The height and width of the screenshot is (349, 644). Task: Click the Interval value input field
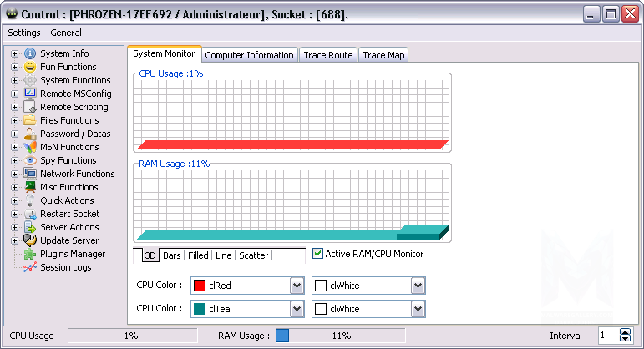click(607, 335)
